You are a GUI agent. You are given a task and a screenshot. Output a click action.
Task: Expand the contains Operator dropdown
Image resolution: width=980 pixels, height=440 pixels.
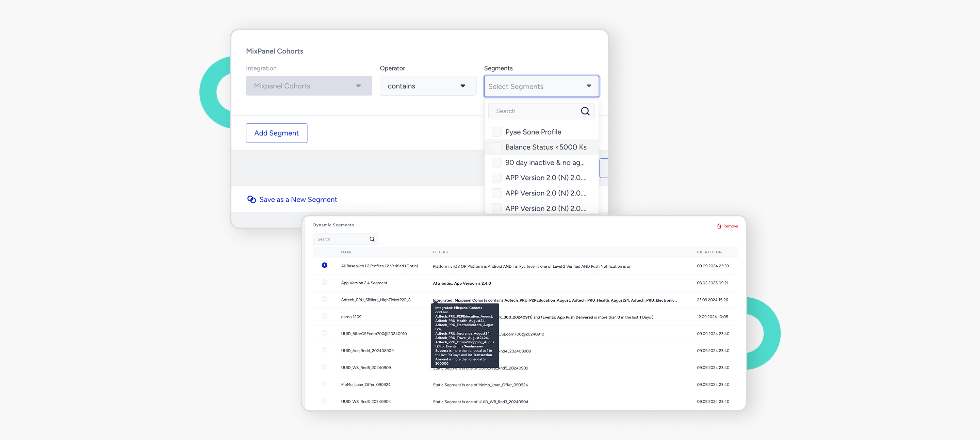[x=428, y=86]
